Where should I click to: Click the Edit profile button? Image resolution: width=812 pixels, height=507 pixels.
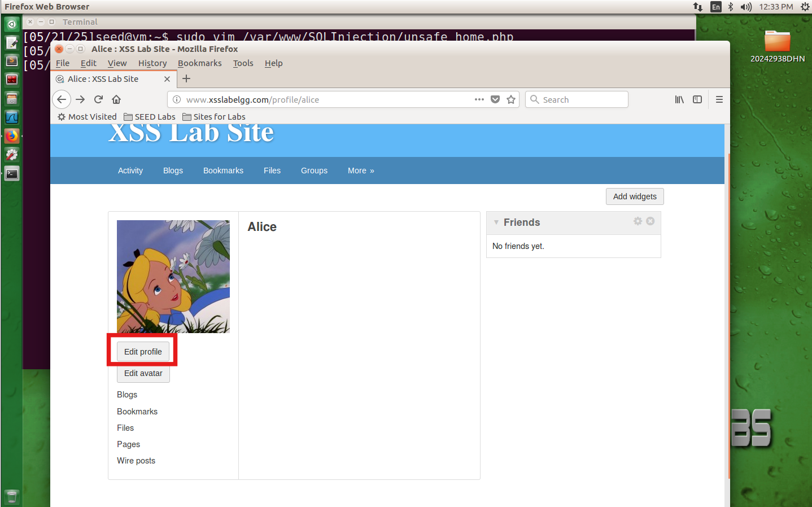point(143,352)
